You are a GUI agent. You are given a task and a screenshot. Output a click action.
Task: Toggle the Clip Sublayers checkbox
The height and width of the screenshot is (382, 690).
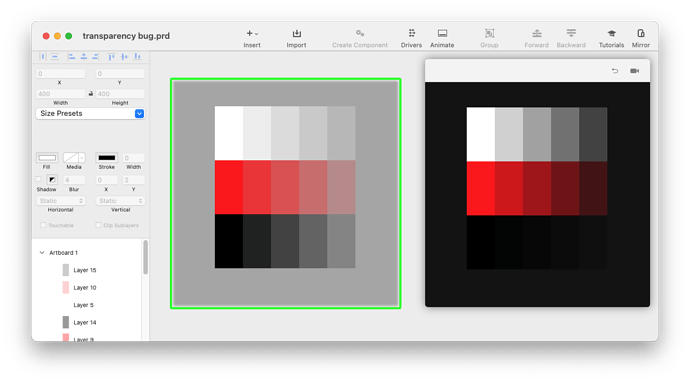pos(98,225)
